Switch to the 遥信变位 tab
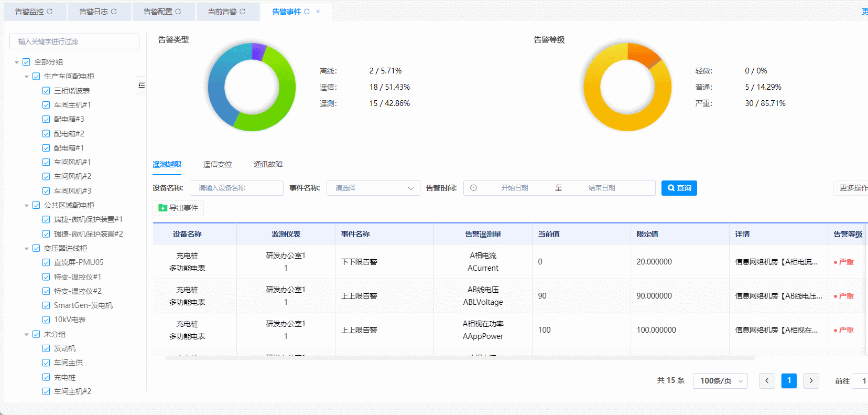Viewport: 868px width, 415px height. point(218,165)
